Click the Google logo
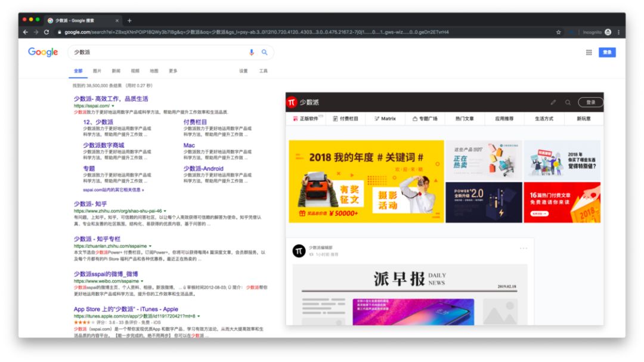This screenshot has height=362, width=644. (43, 52)
